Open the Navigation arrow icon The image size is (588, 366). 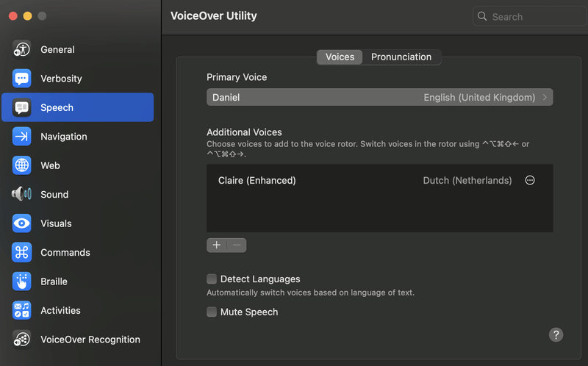pyautogui.click(x=22, y=136)
